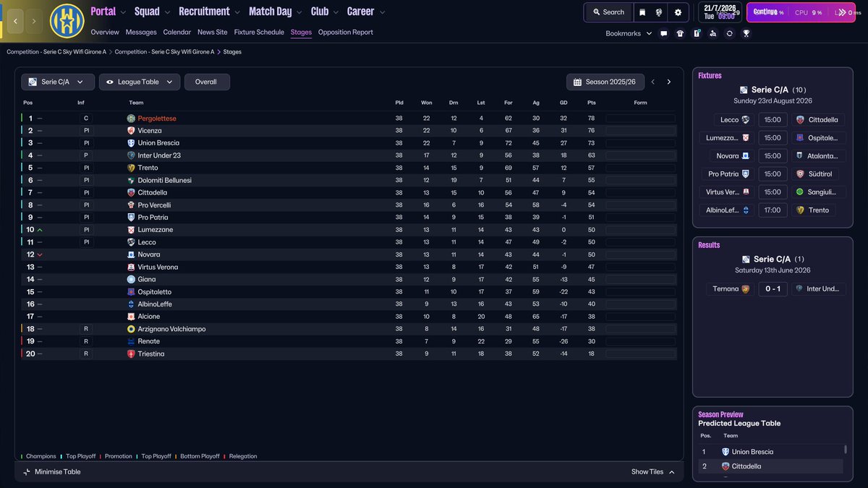Sort the table by Won column header
The width and height of the screenshot is (868, 488).
[x=427, y=103]
